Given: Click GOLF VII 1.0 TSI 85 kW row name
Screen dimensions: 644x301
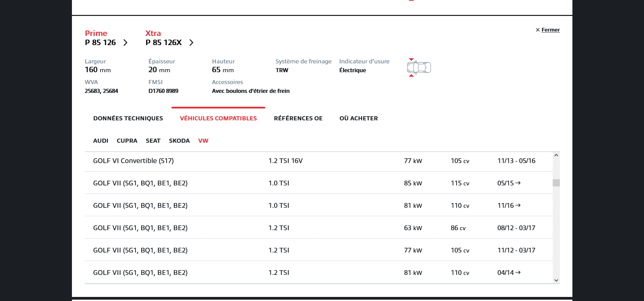Looking at the screenshot, I should click(x=140, y=183).
